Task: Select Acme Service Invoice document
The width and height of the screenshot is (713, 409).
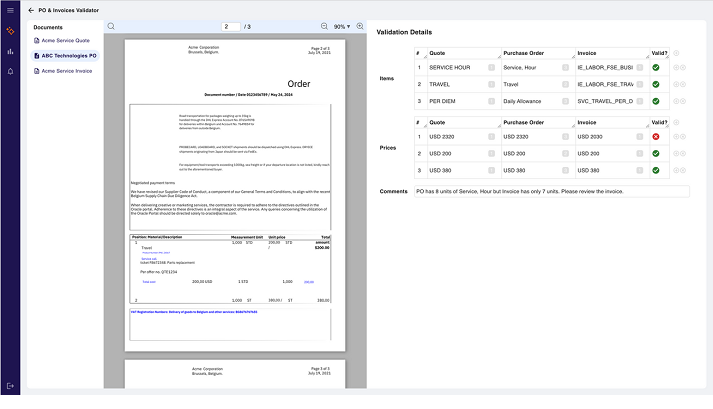Action: (x=67, y=70)
